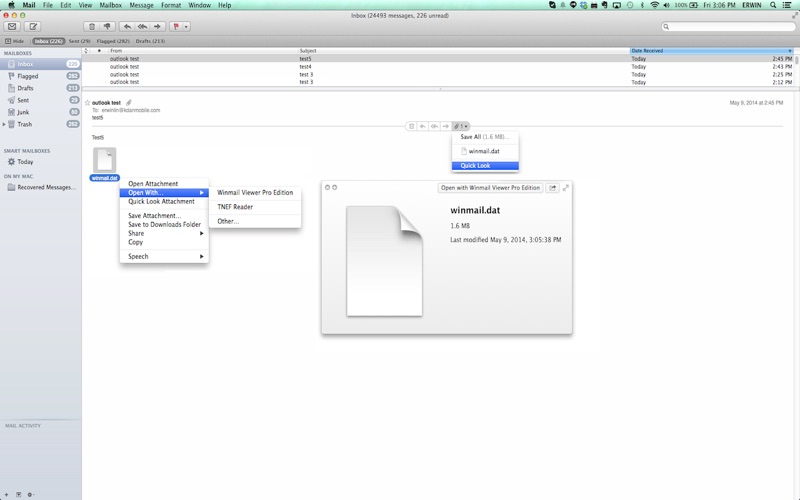Click Open with Winmail Viewer Pro Edition button
800x500 pixels.
[x=490, y=188]
